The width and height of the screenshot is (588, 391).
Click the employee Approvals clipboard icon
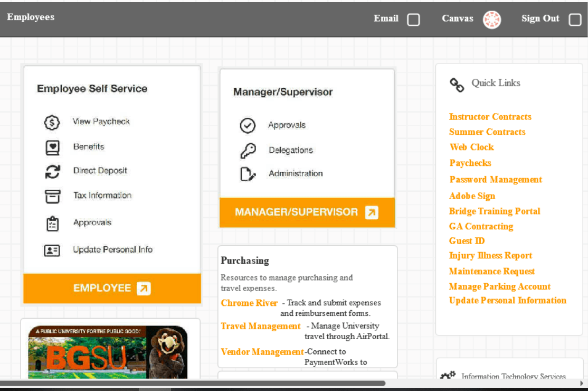(52, 224)
